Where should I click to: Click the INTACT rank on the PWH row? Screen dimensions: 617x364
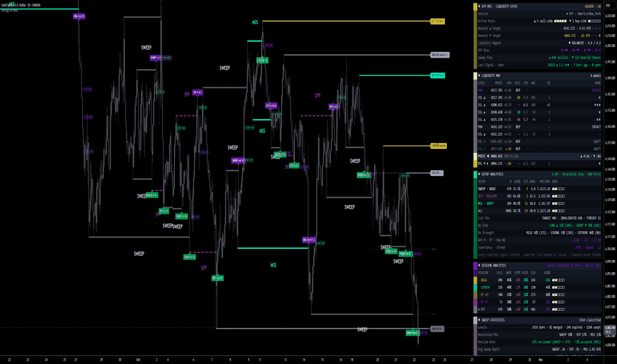click(596, 90)
